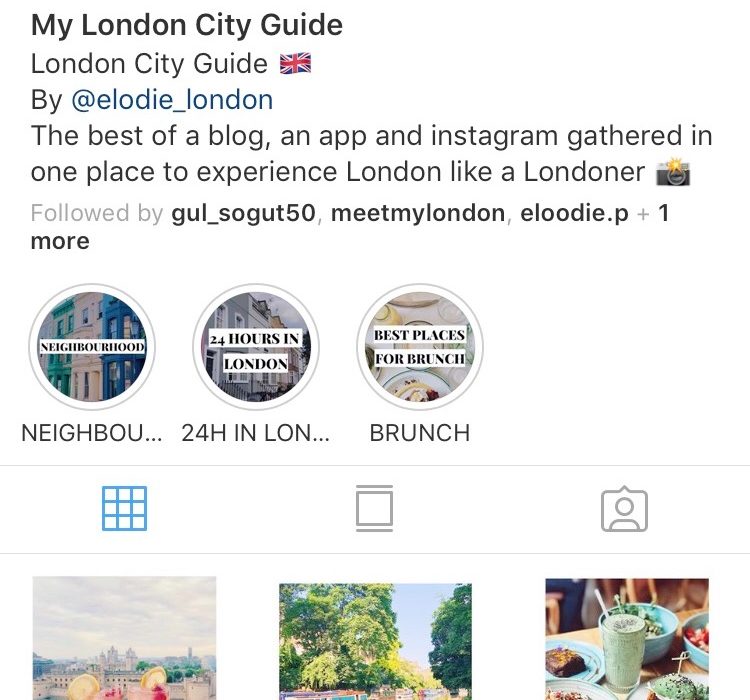Tap the camera emoji in bio
This screenshot has width=750, height=700.
click(x=673, y=172)
